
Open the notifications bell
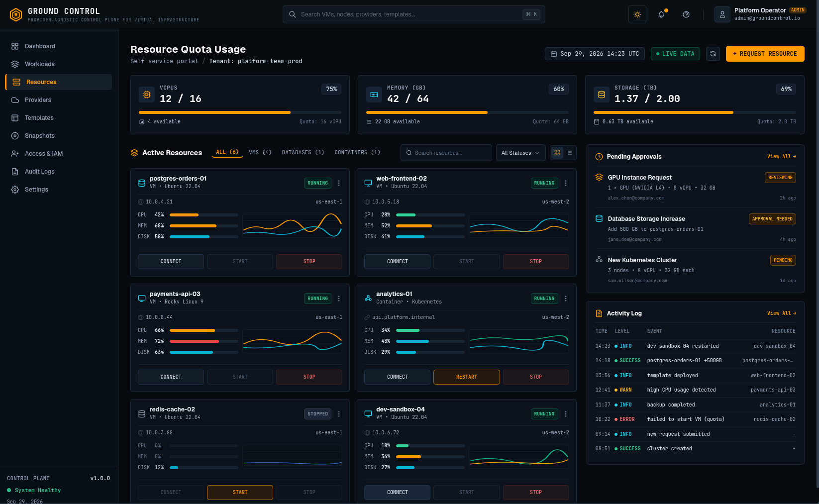661,14
